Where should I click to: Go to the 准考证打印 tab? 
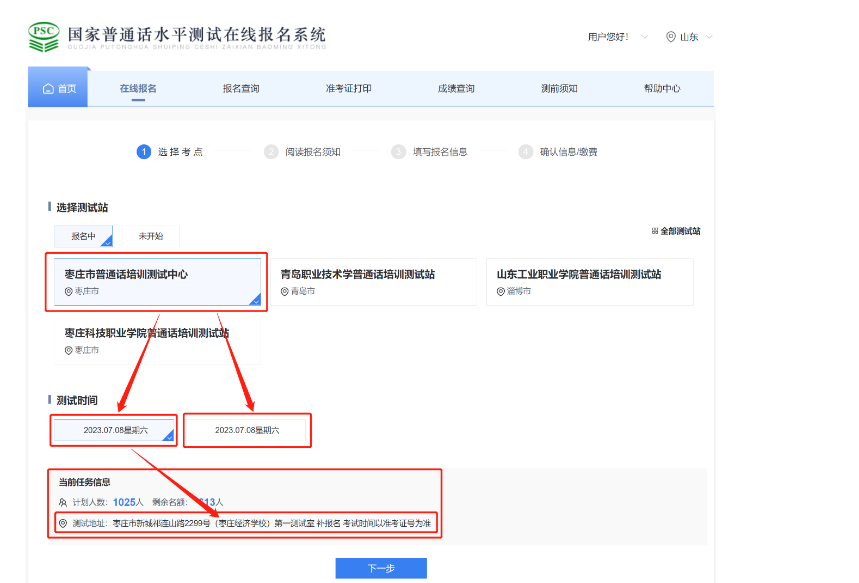click(348, 89)
